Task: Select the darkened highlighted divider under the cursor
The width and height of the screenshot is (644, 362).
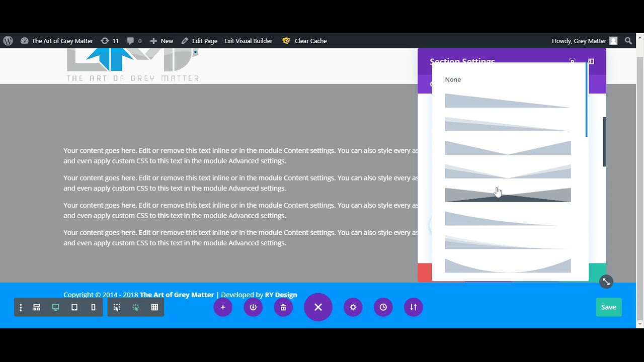Action: [x=508, y=195]
